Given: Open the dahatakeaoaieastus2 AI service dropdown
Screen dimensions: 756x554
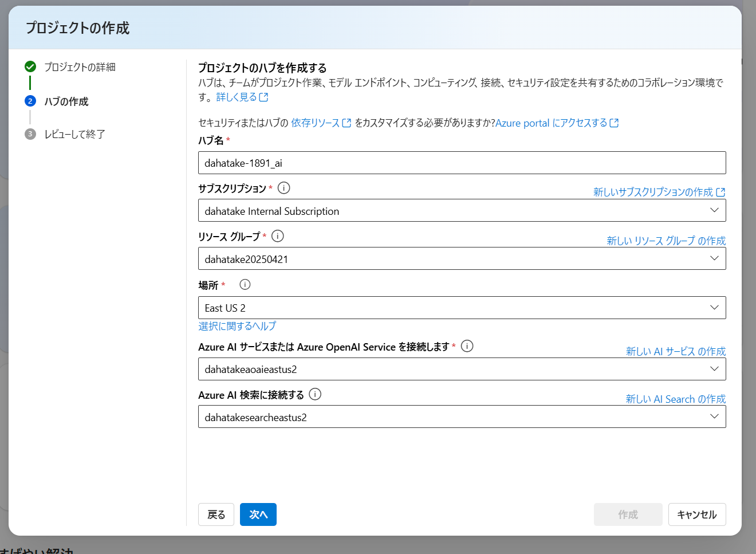Looking at the screenshot, I should coord(462,369).
